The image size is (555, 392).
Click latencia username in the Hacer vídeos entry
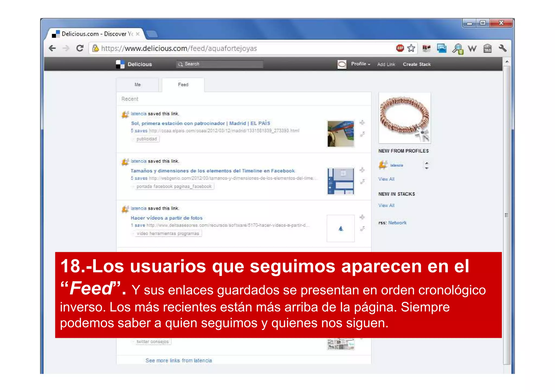tap(138, 208)
